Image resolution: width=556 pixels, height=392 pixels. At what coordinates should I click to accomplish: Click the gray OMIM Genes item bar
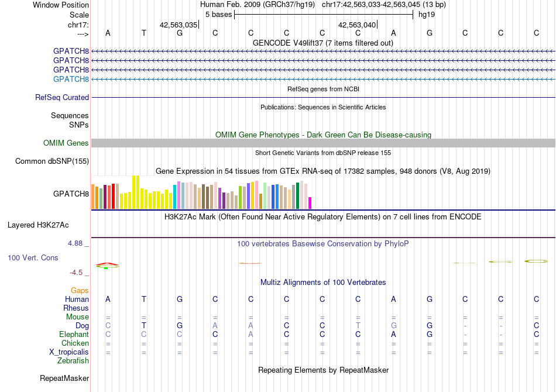click(323, 143)
